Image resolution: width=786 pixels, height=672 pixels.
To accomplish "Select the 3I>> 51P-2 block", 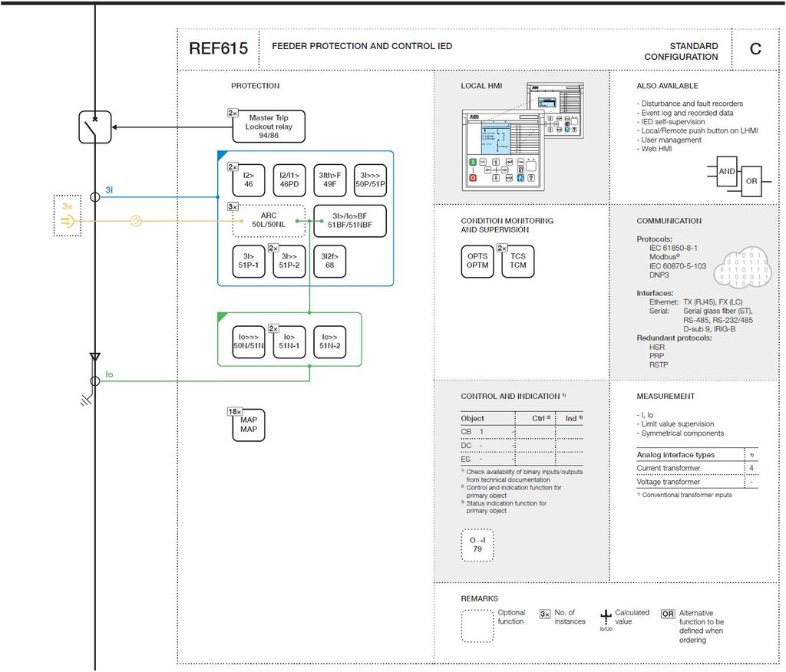I will [289, 261].
